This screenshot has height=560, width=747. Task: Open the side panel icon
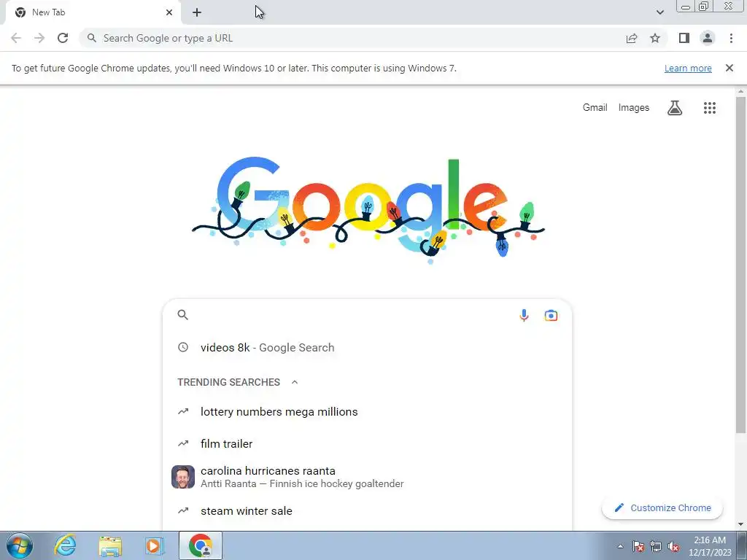pyautogui.click(x=684, y=38)
